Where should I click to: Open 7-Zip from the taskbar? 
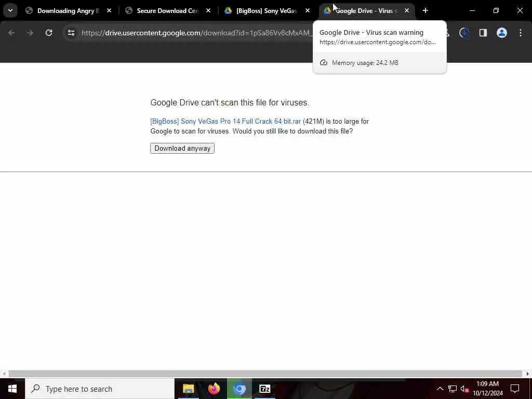click(264, 389)
